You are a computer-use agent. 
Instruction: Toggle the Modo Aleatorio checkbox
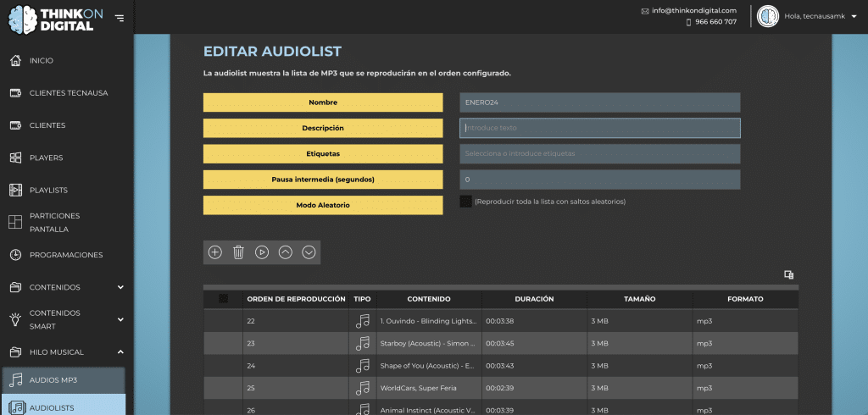pos(465,202)
